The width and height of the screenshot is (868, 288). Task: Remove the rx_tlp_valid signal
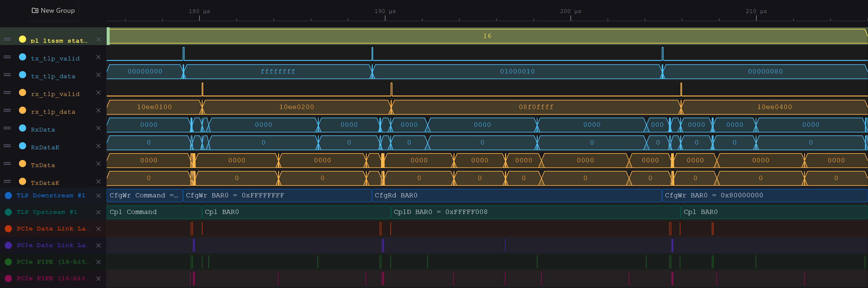(x=98, y=92)
